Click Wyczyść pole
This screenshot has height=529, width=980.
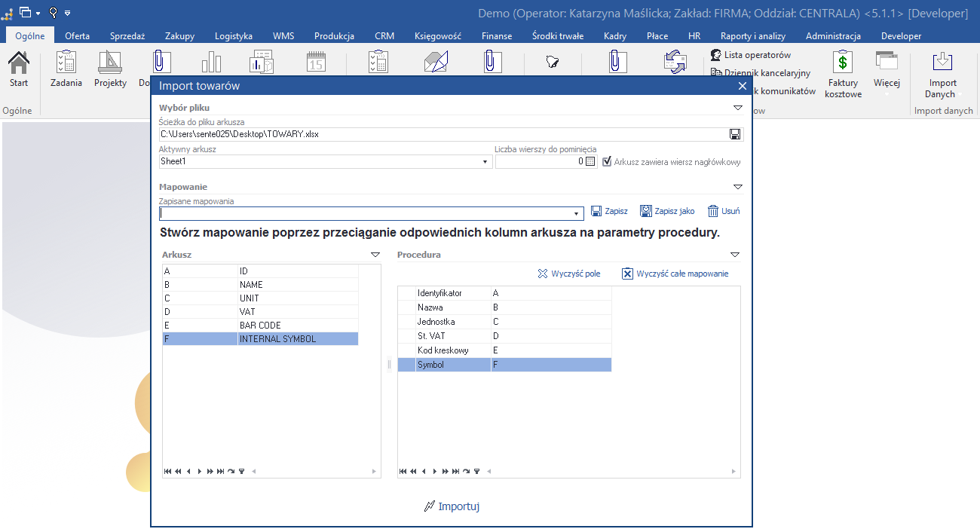click(x=568, y=274)
